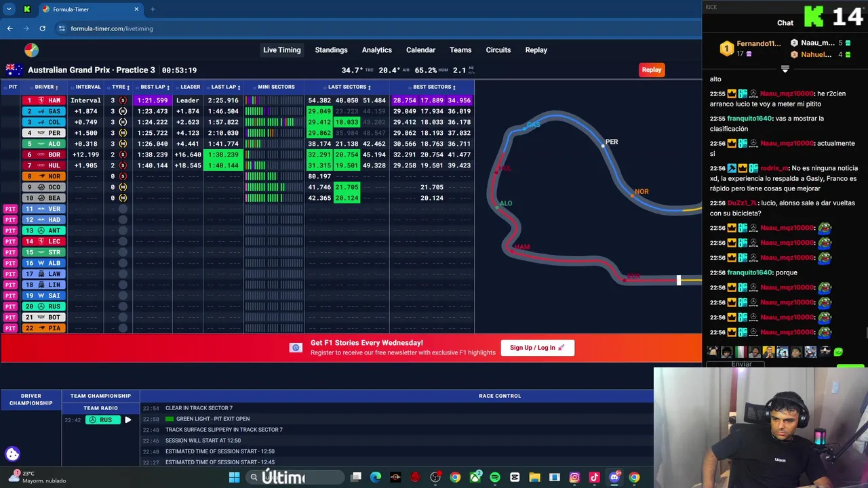Select the Team Radio tab
The image size is (868, 488).
point(100,408)
